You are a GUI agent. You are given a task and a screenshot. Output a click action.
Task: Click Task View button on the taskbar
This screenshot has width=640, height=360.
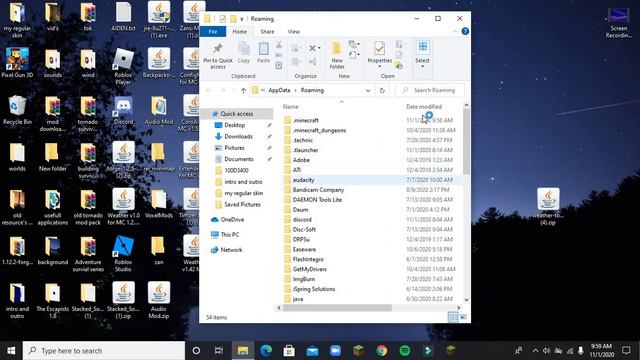(219, 351)
